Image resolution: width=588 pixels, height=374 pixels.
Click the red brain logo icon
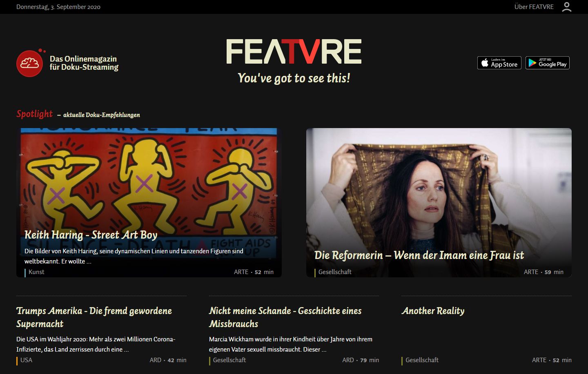[30, 63]
